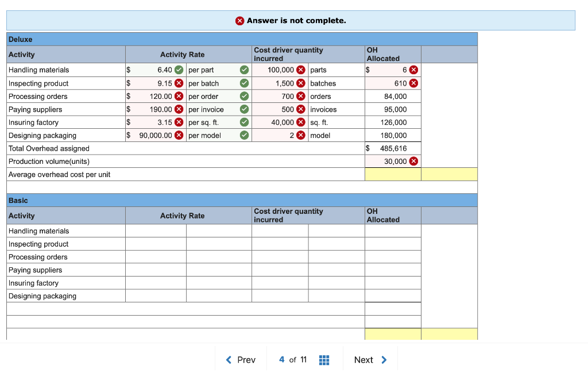This screenshot has height=376, width=588.
Task: Click the red X icon in 'Answer is not complete' banner
Action: [x=239, y=21]
